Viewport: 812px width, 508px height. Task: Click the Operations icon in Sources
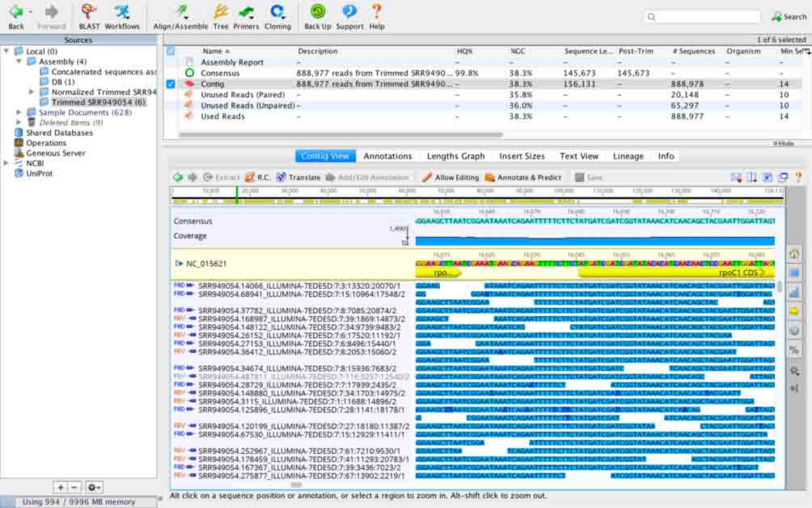[19, 143]
